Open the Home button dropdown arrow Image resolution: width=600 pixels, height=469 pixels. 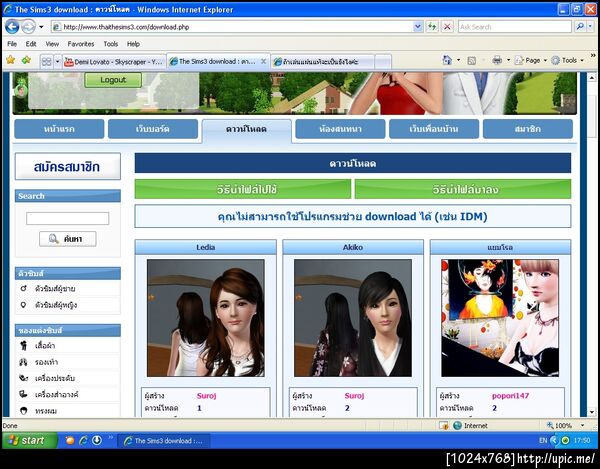pos(458,60)
